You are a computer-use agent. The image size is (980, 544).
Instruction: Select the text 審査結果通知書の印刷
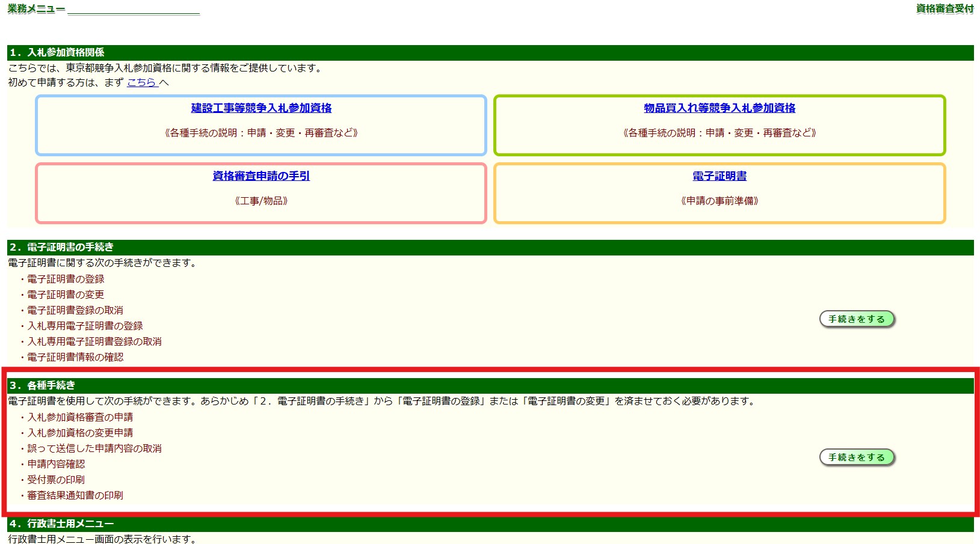pos(75,495)
